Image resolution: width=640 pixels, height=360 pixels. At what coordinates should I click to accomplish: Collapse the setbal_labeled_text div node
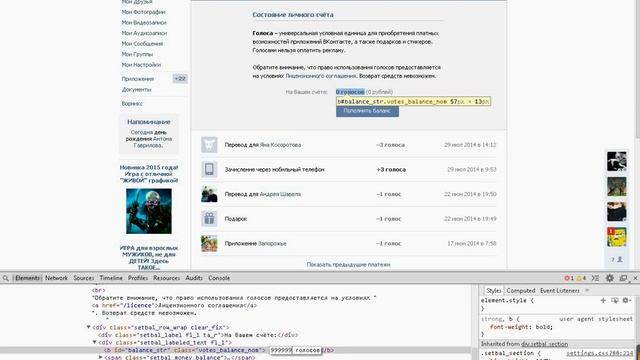[94, 342]
